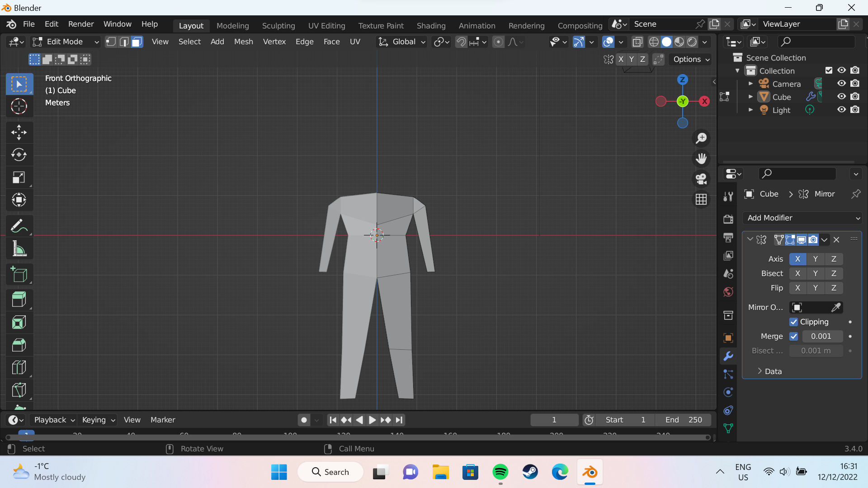Viewport: 868px width, 488px height.
Task: Toggle the camera view icon
Action: [701, 179]
